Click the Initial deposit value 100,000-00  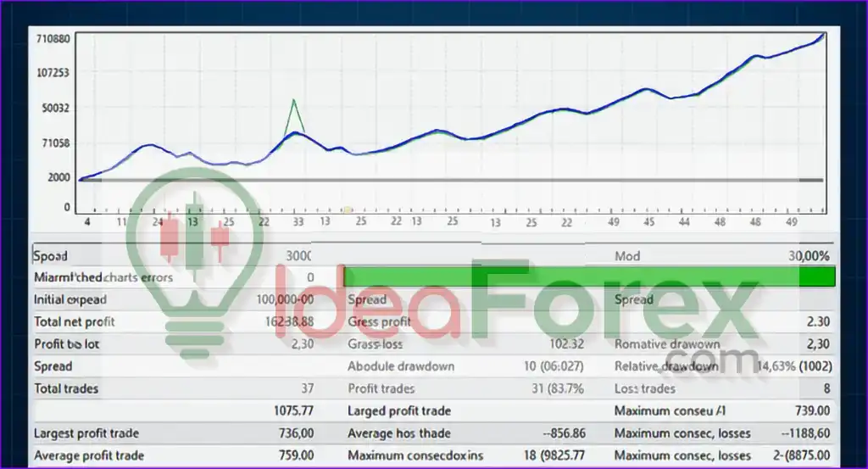pyautogui.click(x=284, y=299)
